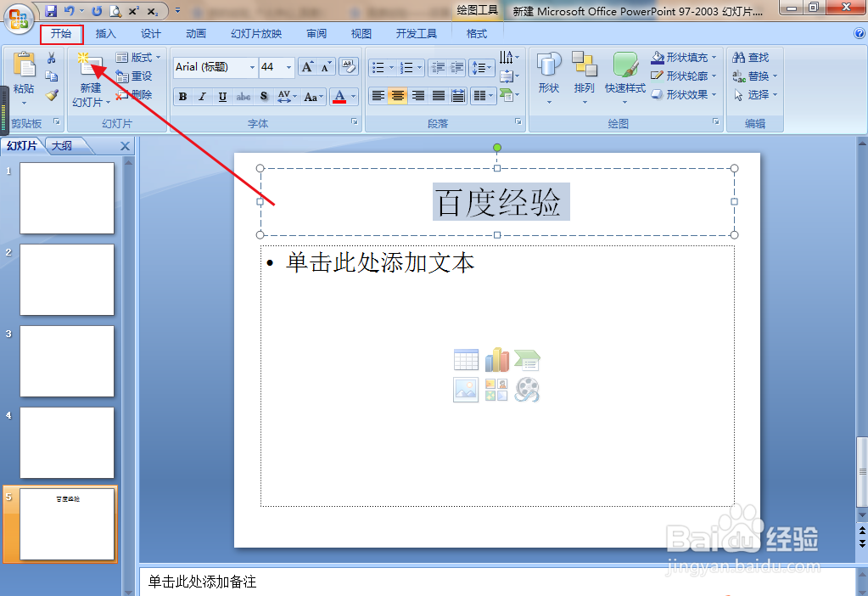Insert SmartArt graphic via the placeholder icon
The image size is (868, 596).
pos(527,359)
